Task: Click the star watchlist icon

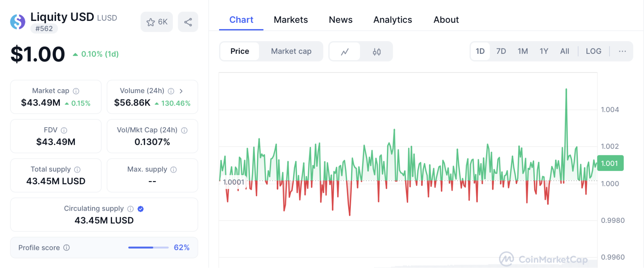Action: click(x=150, y=22)
